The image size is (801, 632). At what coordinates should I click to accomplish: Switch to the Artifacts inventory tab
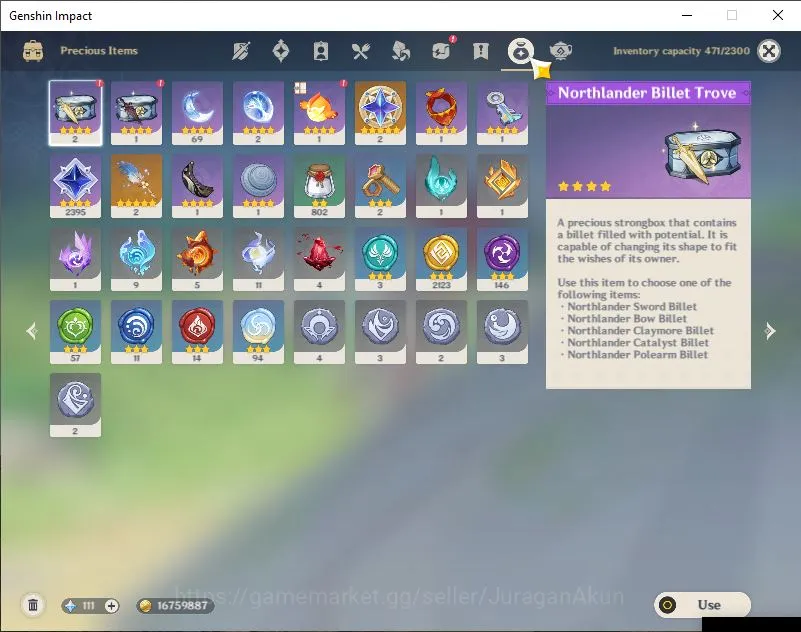[x=280, y=51]
